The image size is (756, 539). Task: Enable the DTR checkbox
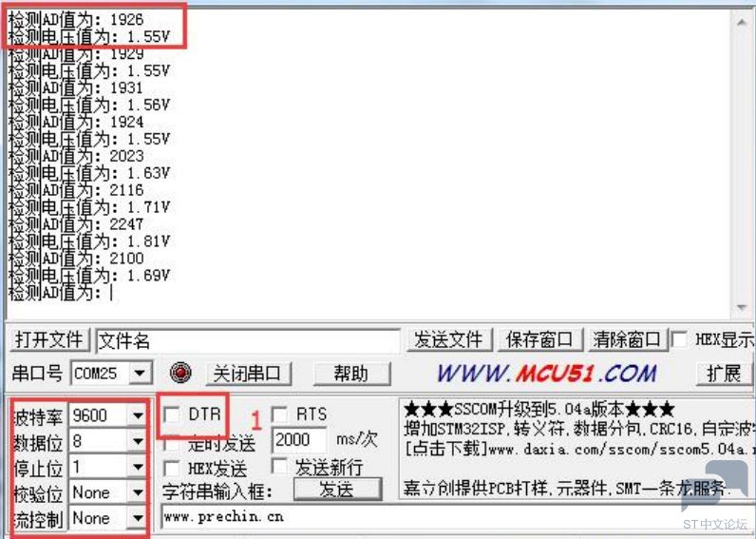[x=172, y=414]
